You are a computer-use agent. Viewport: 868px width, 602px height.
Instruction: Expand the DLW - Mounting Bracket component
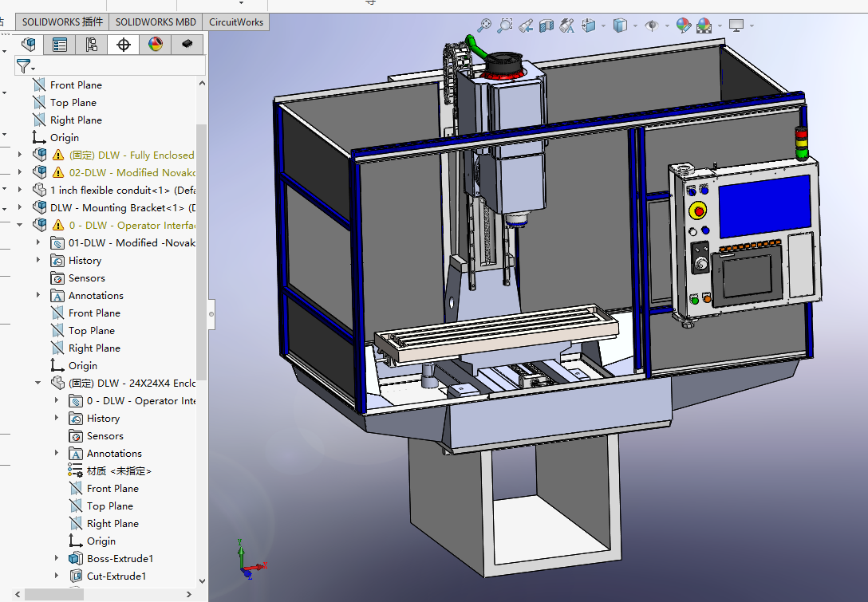(20, 207)
